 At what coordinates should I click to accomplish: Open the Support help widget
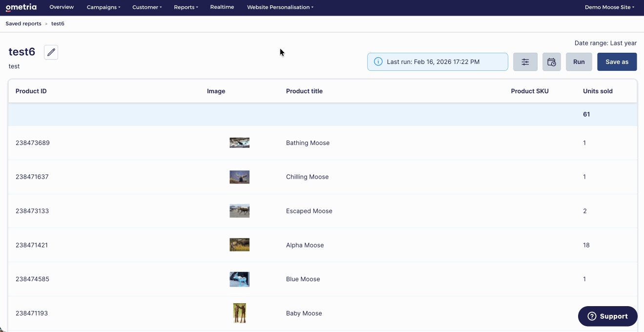tap(608, 316)
